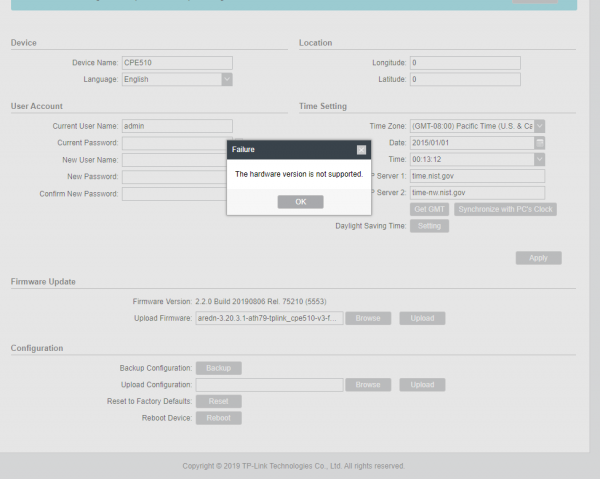600x479 pixels.
Task: Click the New Password field
Action: point(174,176)
